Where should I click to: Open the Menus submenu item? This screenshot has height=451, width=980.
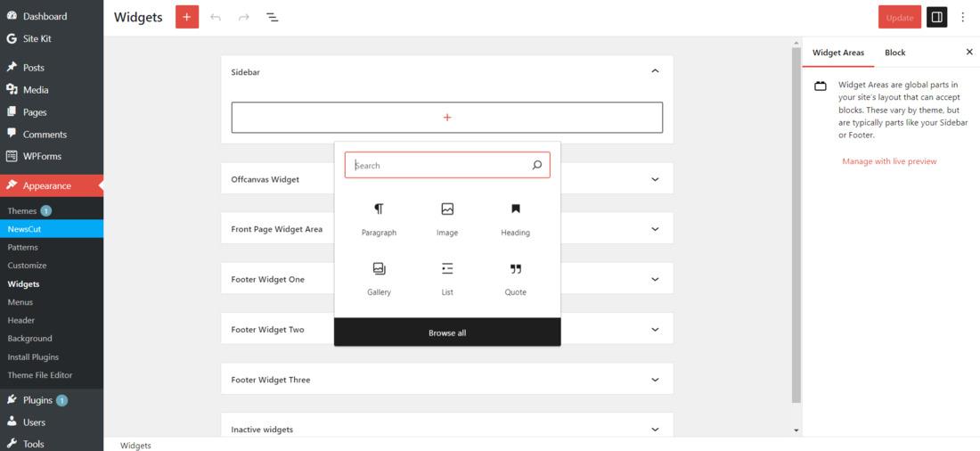pos(20,302)
